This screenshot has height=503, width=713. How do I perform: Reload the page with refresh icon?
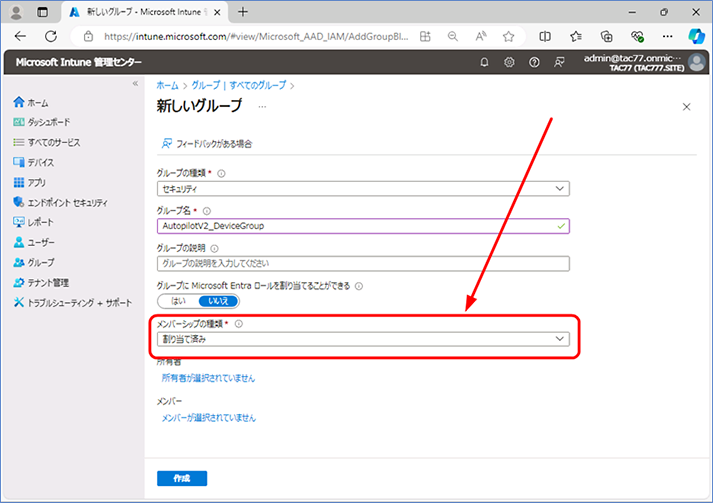pos(50,36)
